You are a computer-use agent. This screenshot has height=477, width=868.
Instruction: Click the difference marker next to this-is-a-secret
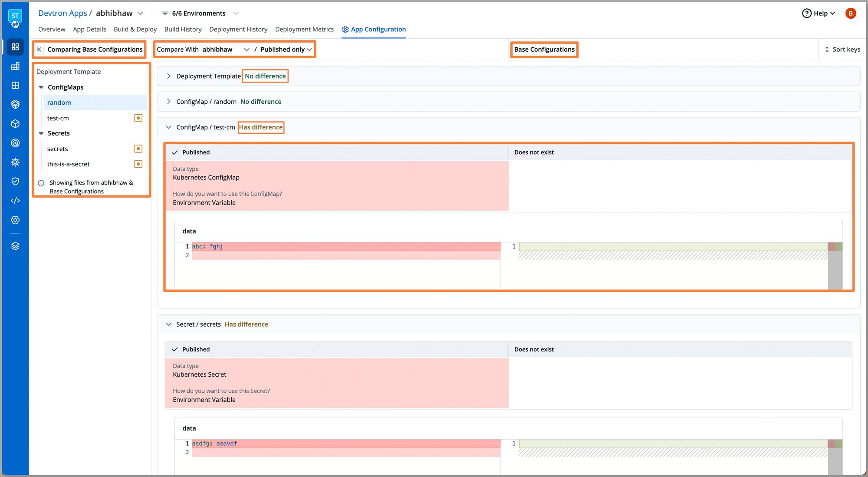(138, 164)
